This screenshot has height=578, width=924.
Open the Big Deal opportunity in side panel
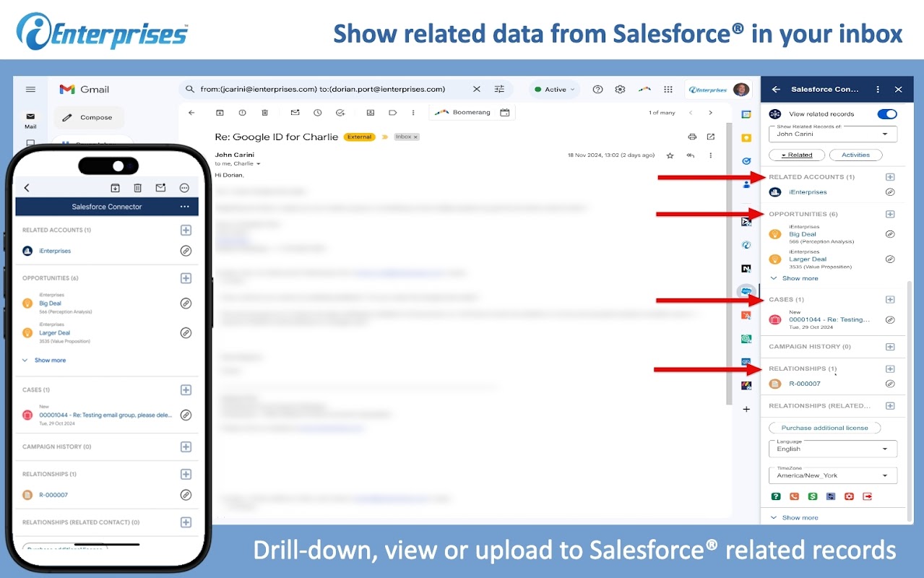pos(803,234)
